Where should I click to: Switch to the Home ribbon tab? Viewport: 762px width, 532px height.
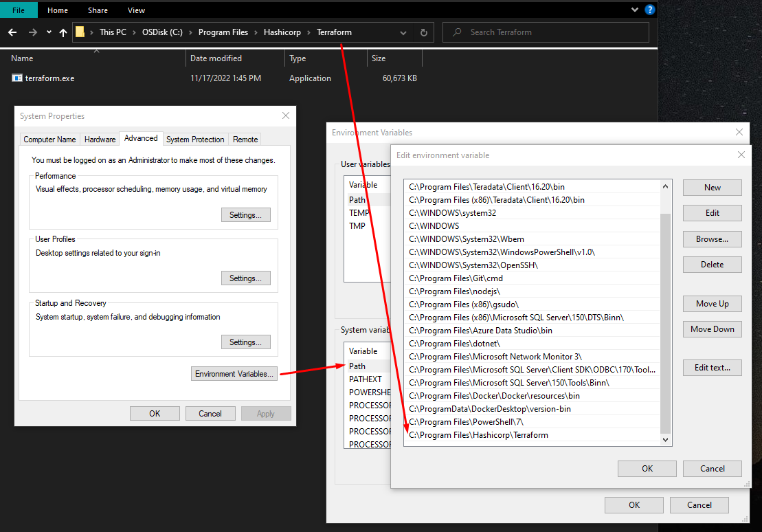(x=58, y=10)
